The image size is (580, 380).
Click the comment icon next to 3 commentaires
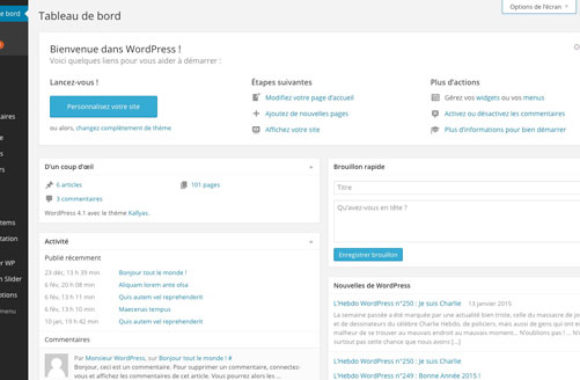click(x=49, y=199)
